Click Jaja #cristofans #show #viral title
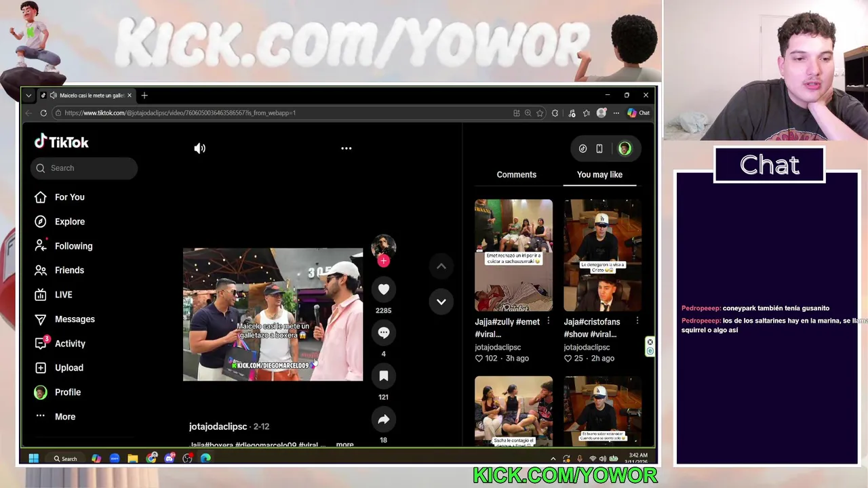This screenshot has height=488, width=868. (x=592, y=328)
